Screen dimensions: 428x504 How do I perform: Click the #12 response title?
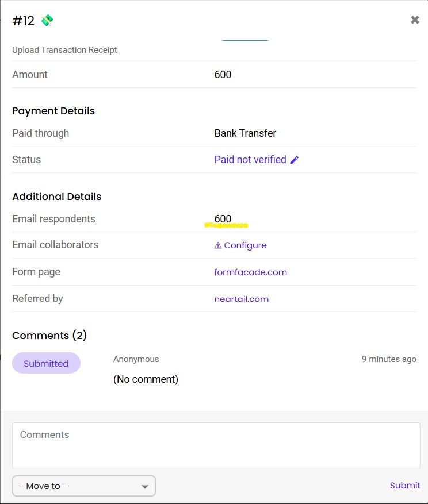(24, 21)
